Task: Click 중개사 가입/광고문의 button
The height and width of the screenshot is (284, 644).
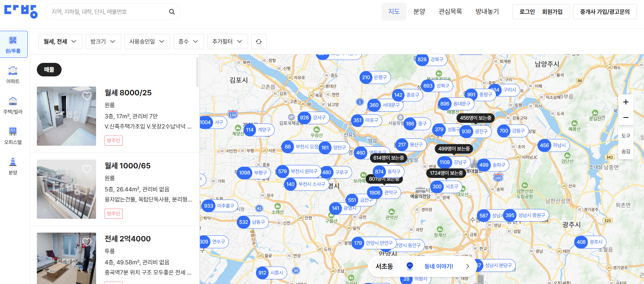Action: (605, 12)
